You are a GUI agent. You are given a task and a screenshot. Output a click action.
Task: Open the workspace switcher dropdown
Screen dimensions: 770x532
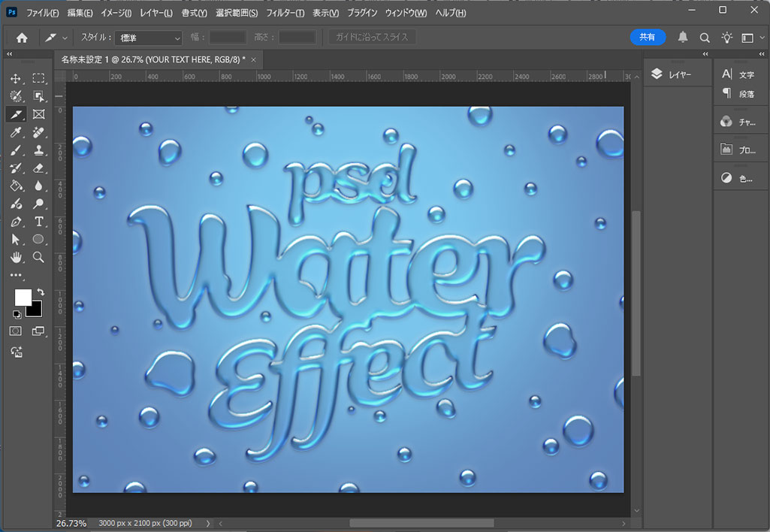click(x=750, y=38)
